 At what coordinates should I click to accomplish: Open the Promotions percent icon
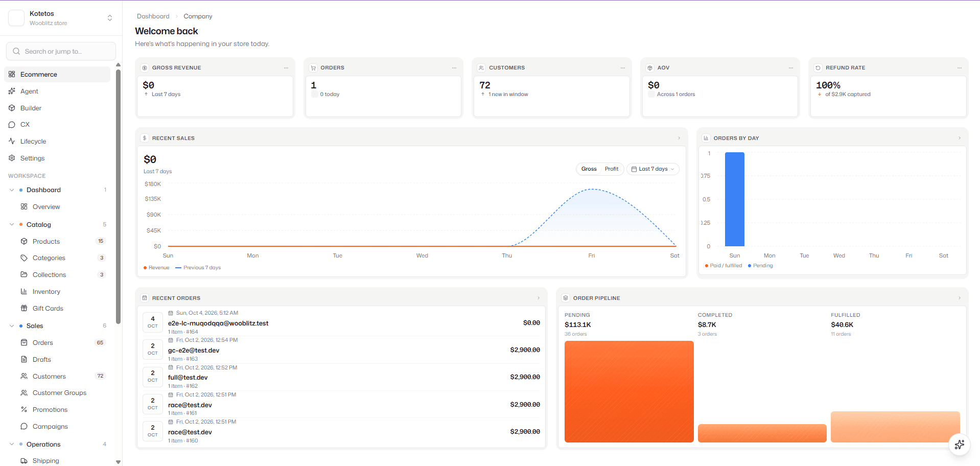click(24, 409)
